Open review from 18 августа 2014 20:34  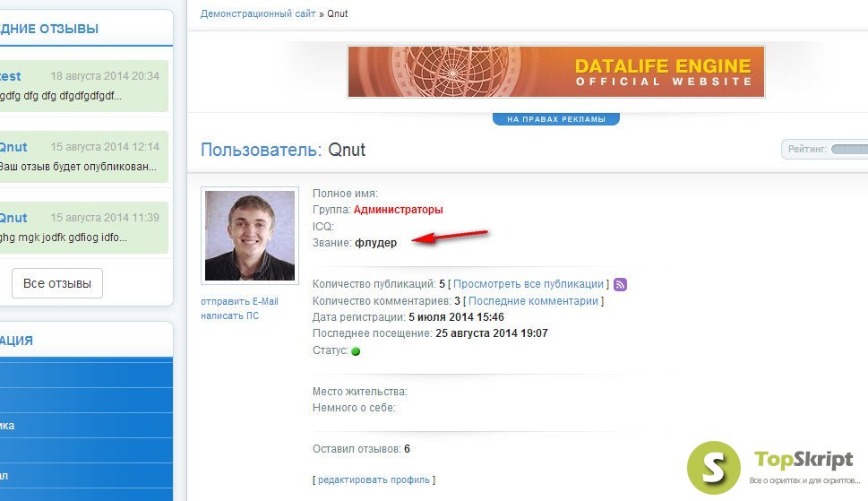pos(82,86)
